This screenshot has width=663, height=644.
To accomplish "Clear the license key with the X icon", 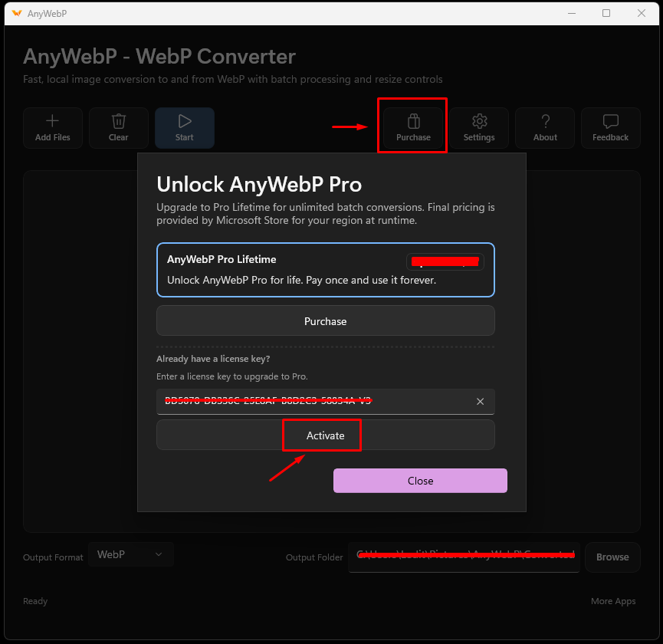I will 480,401.
